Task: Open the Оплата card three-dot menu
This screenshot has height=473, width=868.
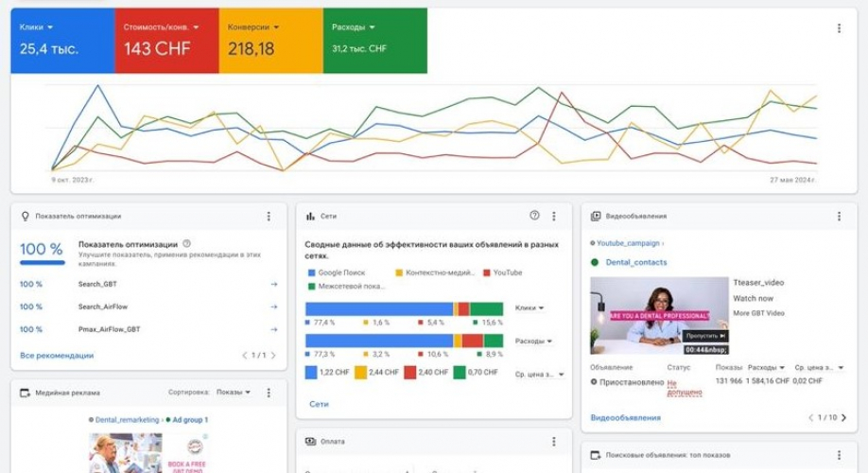Action: [553, 442]
